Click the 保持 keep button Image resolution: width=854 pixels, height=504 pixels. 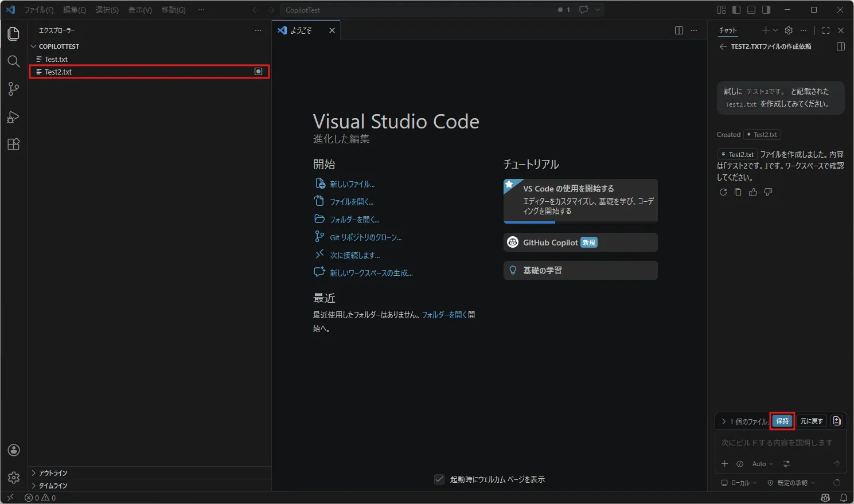tap(782, 421)
